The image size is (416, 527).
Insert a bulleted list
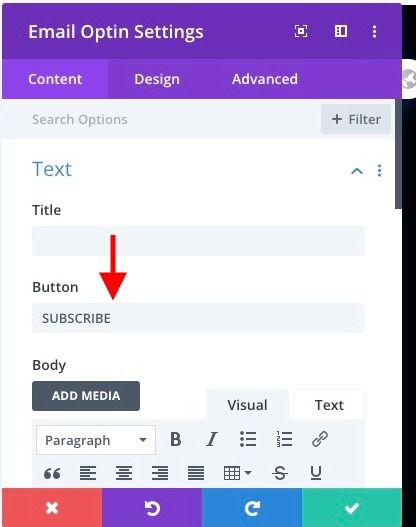(x=248, y=439)
